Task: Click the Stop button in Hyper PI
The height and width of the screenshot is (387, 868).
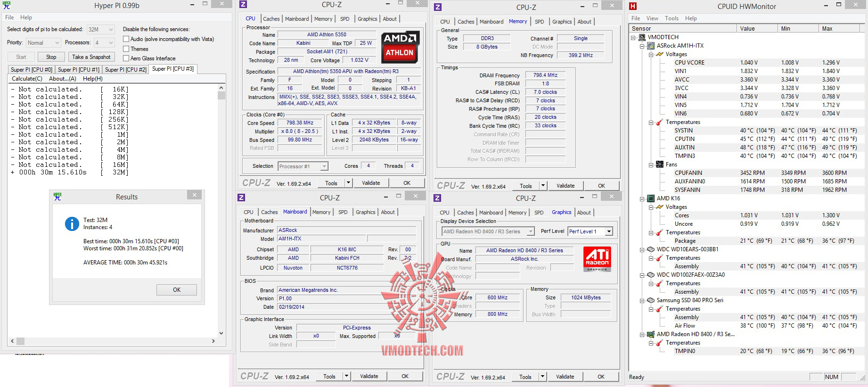Action: point(51,57)
